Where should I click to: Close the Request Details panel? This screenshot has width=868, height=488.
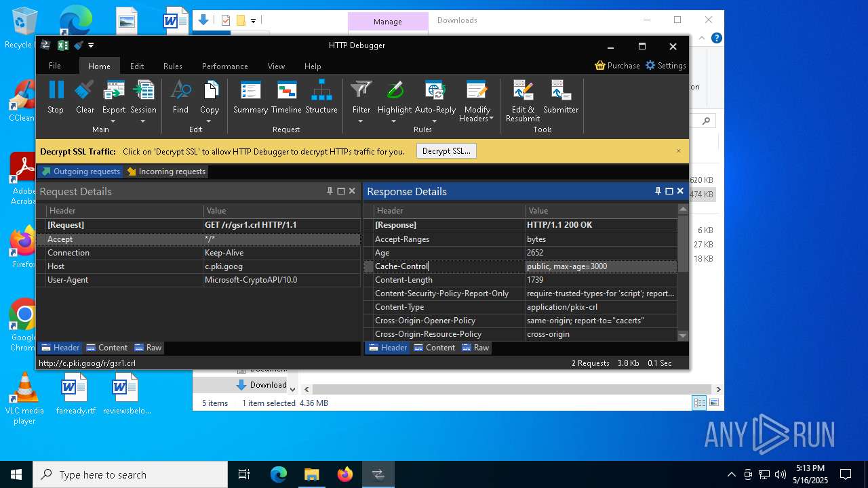[x=352, y=191]
